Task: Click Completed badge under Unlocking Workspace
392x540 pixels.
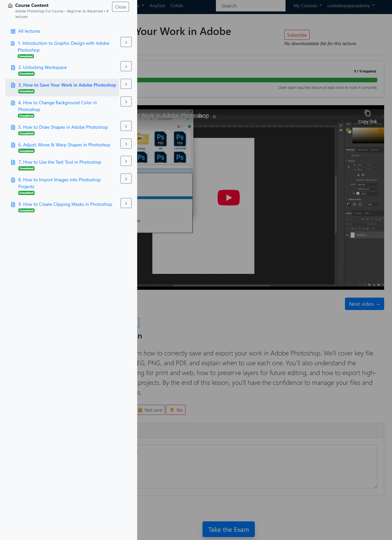Action: (x=26, y=74)
